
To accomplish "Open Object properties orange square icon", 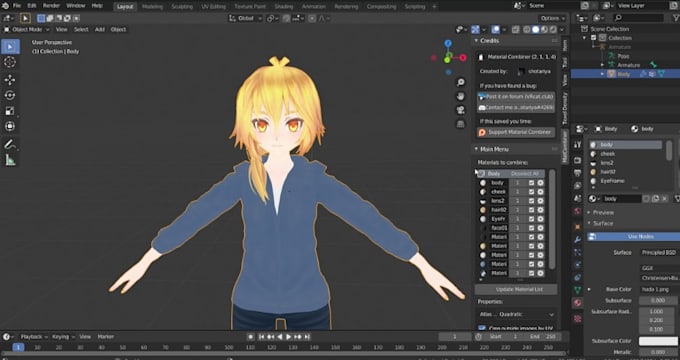I will (x=578, y=226).
